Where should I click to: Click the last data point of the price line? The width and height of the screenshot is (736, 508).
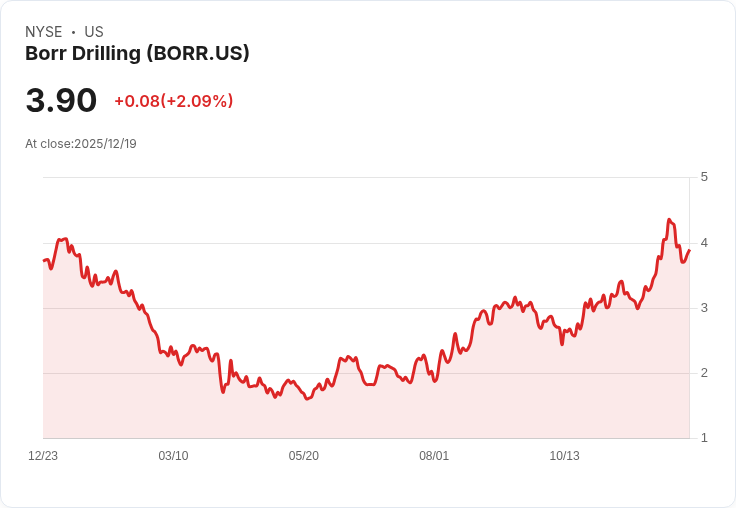click(689, 250)
